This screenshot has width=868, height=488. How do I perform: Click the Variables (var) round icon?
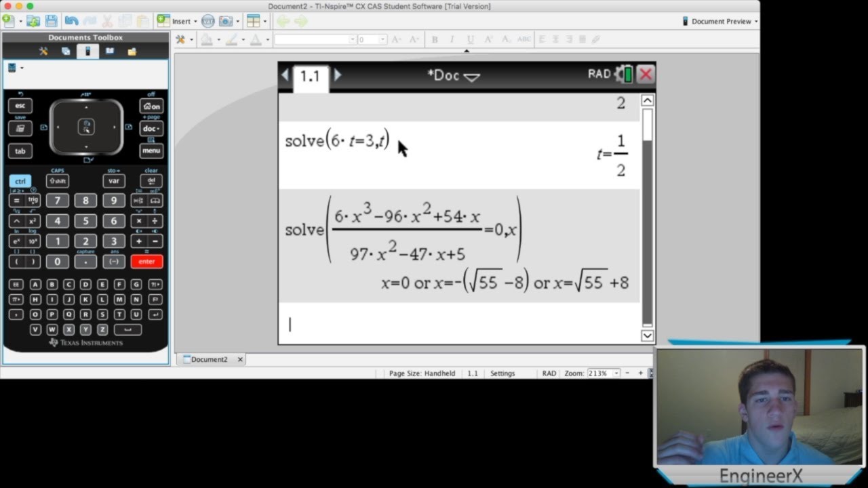208,21
